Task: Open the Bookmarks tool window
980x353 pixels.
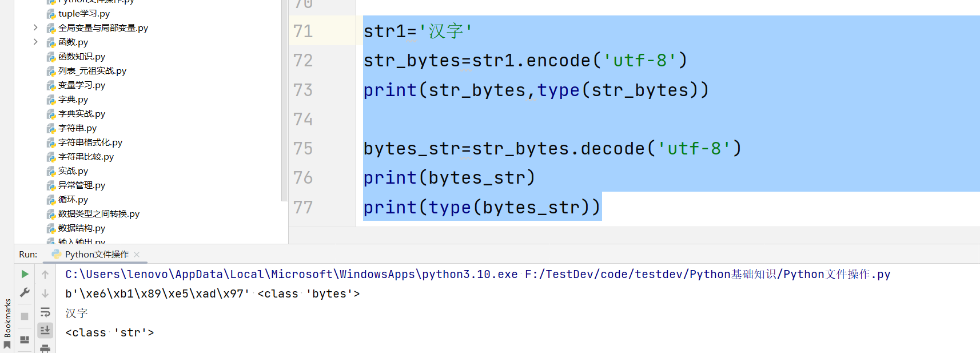Action: (7, 323)
